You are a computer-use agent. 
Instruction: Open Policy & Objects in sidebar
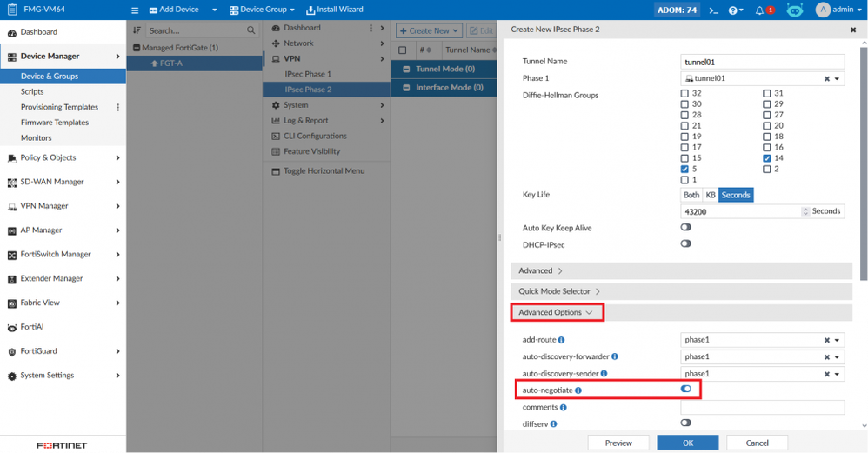tap(48, 157)
